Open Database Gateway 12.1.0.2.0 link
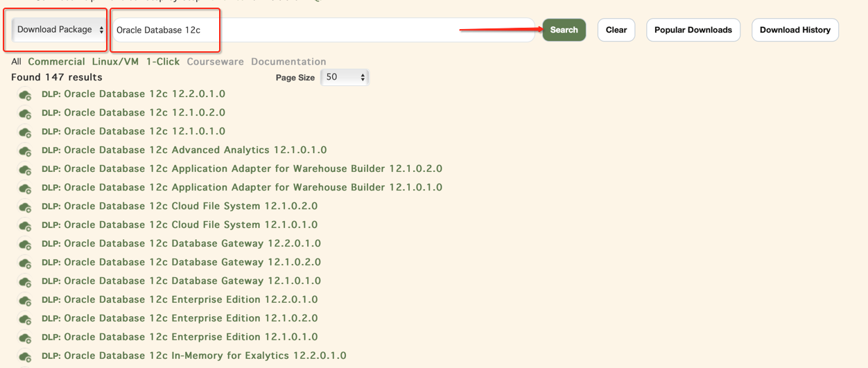Viewport: 868px width, 368px height. (181, 262)
